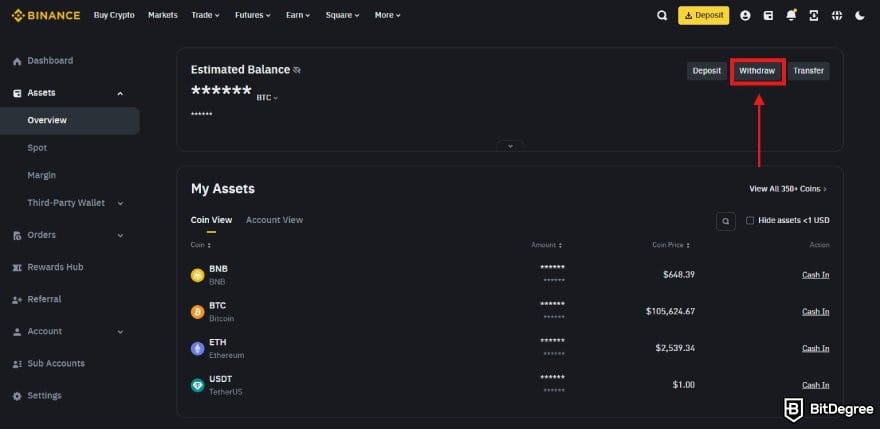Click the Deposit button in balance panel

pyautogui.click(x=707, y=71)
